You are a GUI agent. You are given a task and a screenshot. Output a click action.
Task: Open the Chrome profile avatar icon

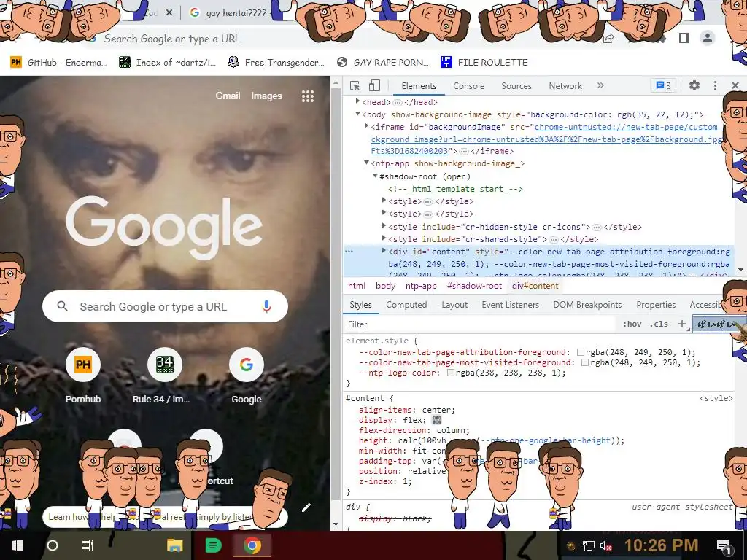coord(708,38)
